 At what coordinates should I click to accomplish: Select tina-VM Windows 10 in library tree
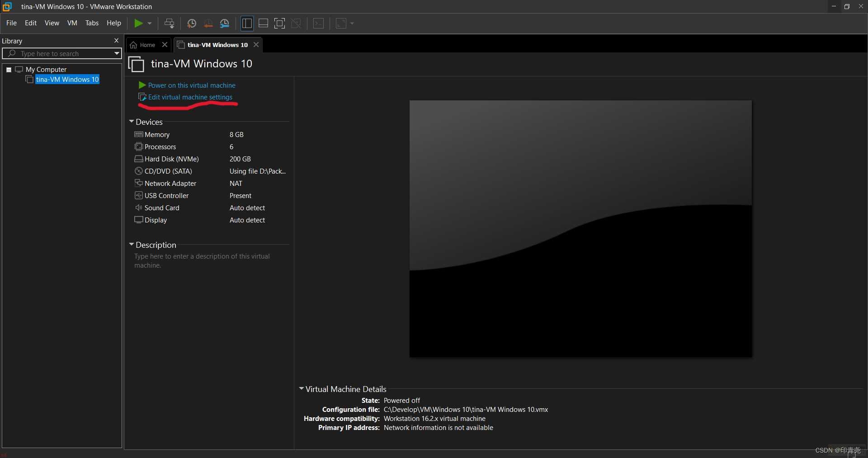[67, 80]
